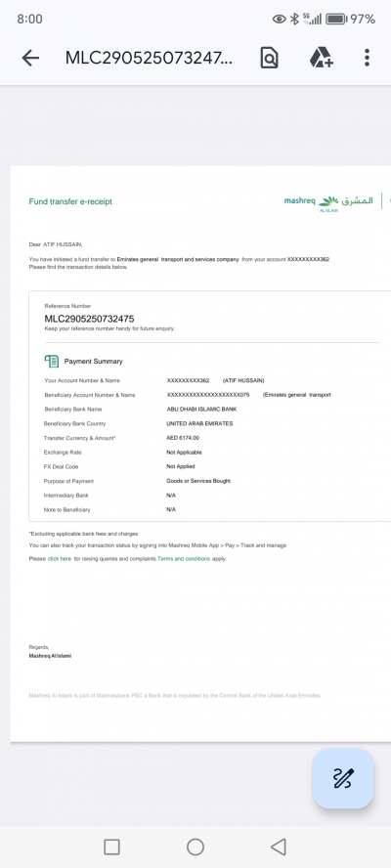Viewport: 391px width, 868px height.
Task: Tap the Fund transfer e-receipt heading
Action: [x=70, y=201]
